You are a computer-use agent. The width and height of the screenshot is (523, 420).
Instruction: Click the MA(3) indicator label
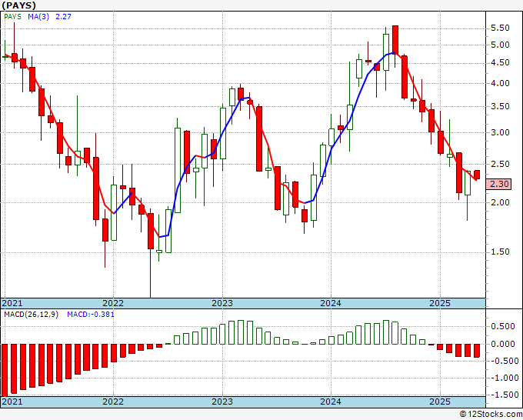click(x=38, y=17)
